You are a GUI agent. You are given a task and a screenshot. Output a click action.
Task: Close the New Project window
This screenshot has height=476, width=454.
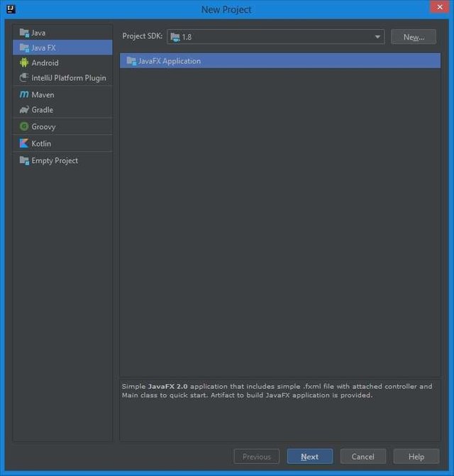pyautogui.click(x=439, y=6)
